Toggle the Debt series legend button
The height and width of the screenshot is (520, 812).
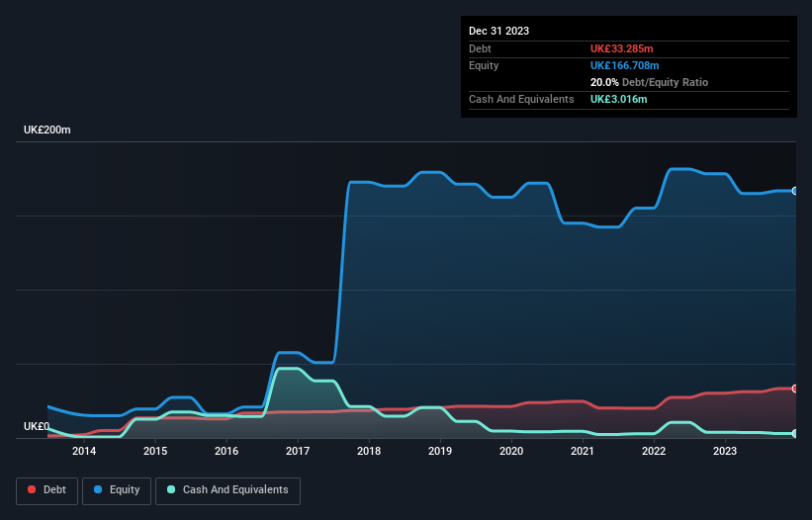coord(47,490)
